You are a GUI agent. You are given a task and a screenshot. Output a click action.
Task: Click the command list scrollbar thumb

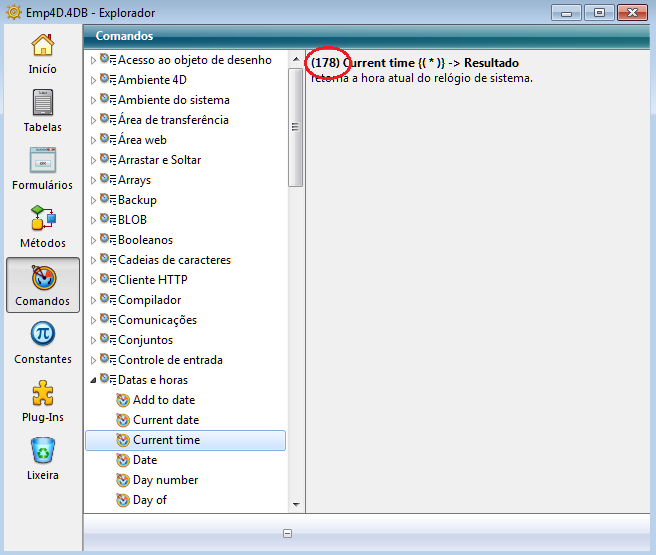click(x=295, y=127)
